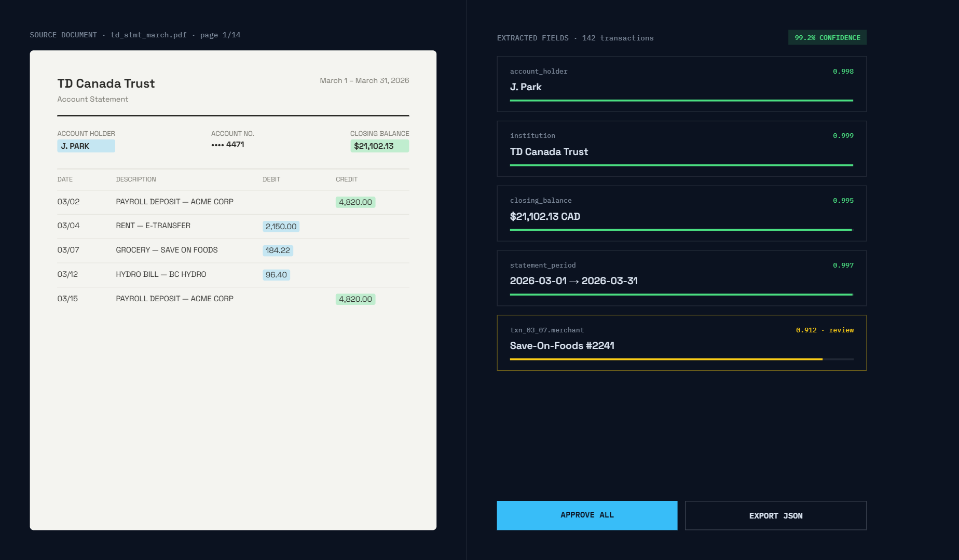Click the 03/12 date cell

coord(67,274)
